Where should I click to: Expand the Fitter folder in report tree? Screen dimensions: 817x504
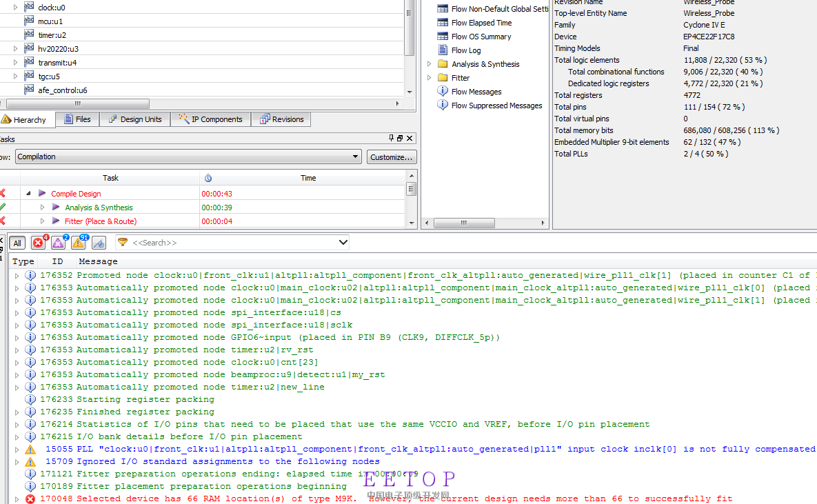point(430,78)
